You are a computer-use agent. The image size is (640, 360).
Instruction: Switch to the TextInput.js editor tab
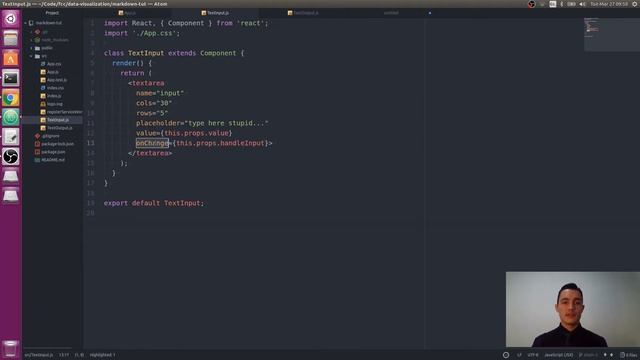point(215,13)
